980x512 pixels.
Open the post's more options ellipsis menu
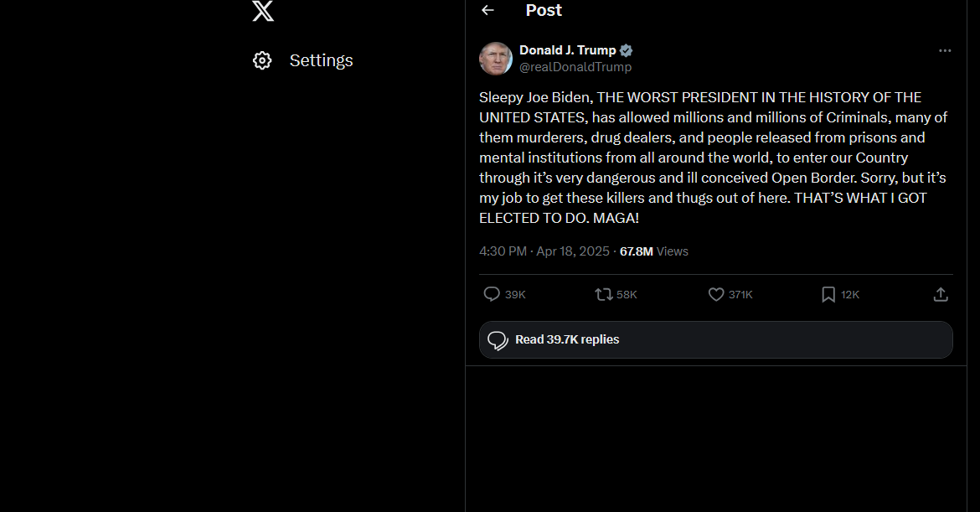coord(945,51)
